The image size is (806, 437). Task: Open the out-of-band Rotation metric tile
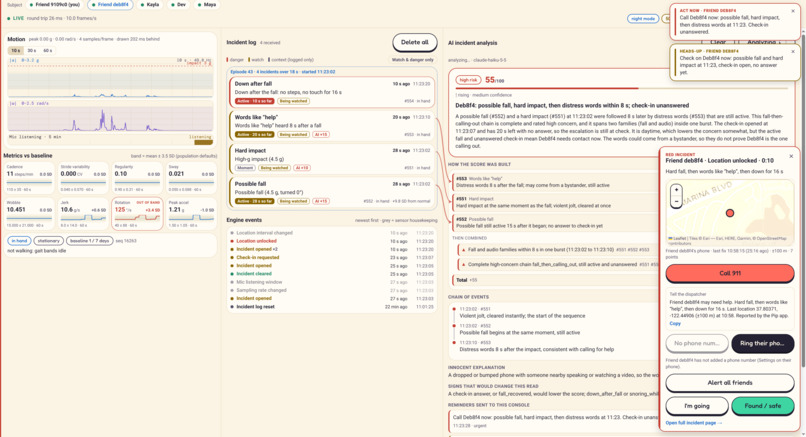coord(137,213)
